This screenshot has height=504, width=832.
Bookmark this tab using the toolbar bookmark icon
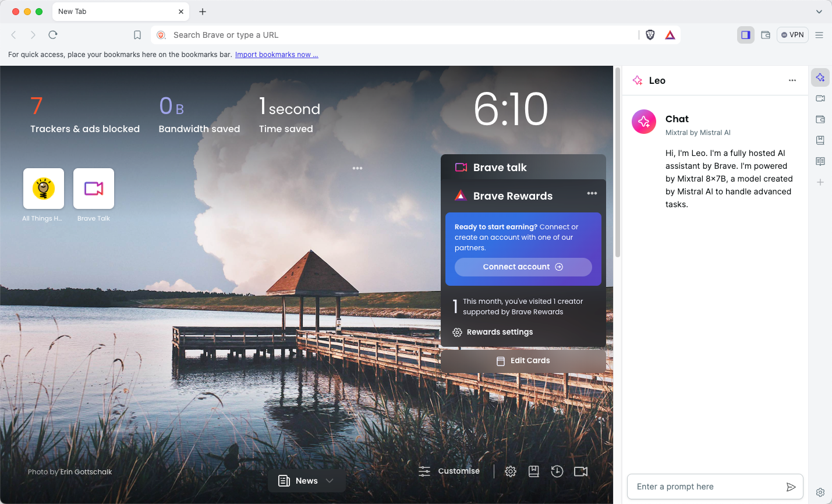[x=137, y=35]
